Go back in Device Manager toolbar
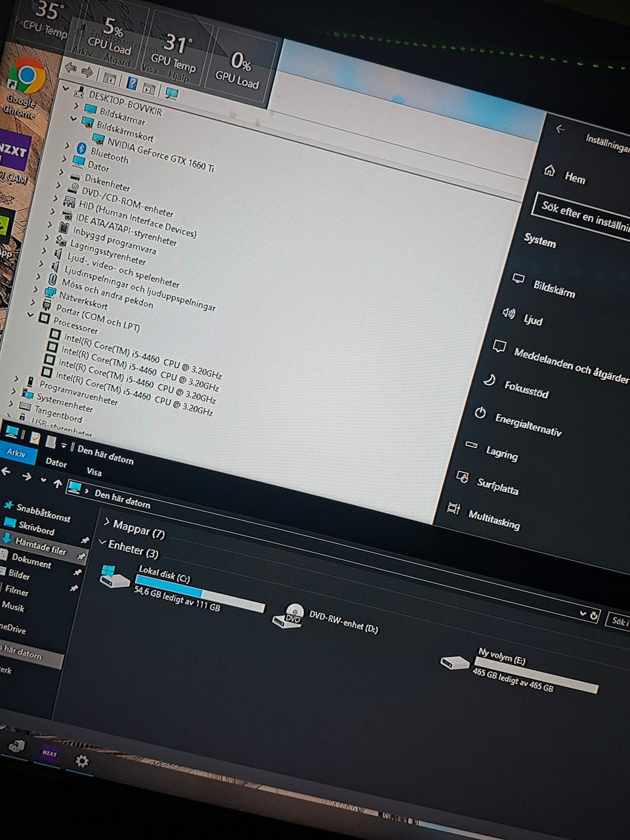This screenshot has height=840, width=630. pos(71,69)
